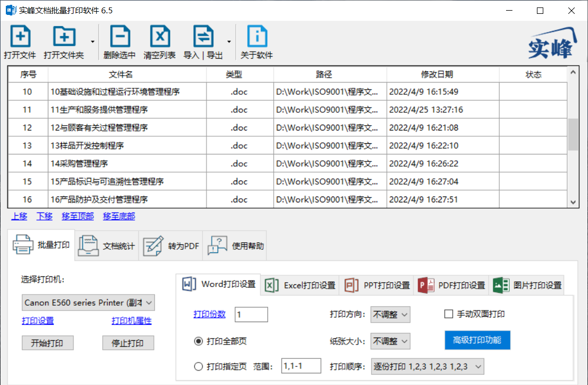
Task: Click the 移至顶部 link
Action: pyautogui.click(x=78, y=216)
